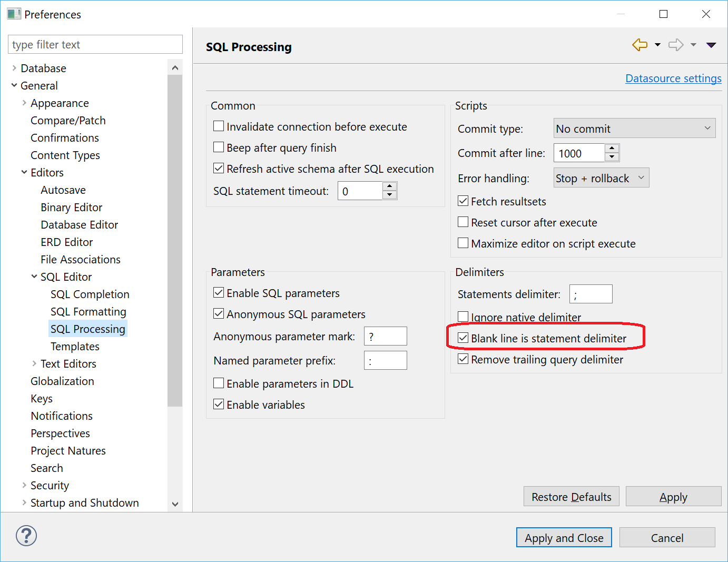Open the help question mark icon
This screenshot has height=562, width=728.
[x=26, y=536]
